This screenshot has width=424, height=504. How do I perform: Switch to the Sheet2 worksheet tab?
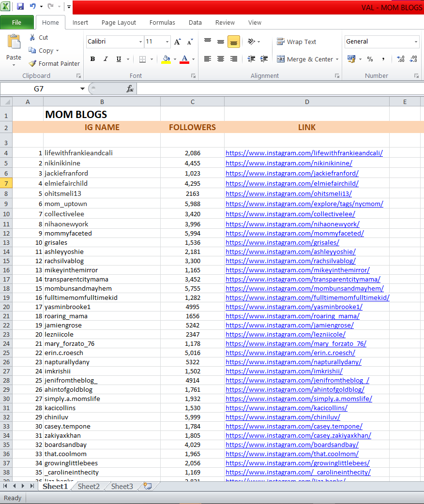[x=89, y=486]
